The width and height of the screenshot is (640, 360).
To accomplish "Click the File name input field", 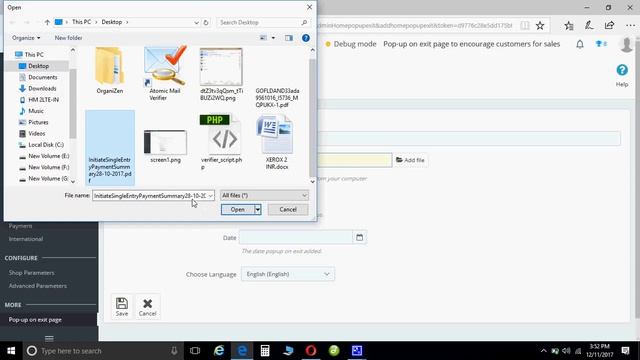I will point(150,196).
